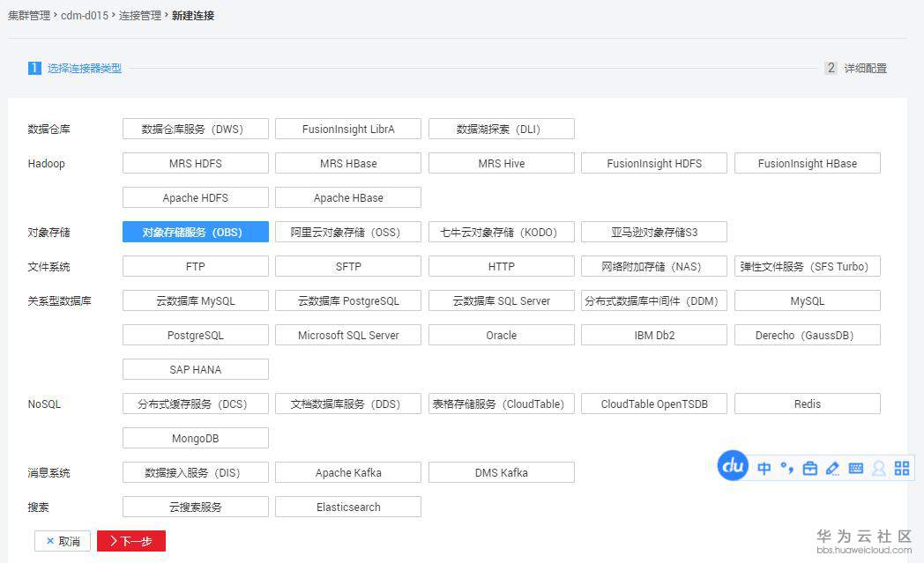The height and width of the screenshot is (563, 924).
Task: Select DMS Kafka connector
Action: [x=502, y=472]
